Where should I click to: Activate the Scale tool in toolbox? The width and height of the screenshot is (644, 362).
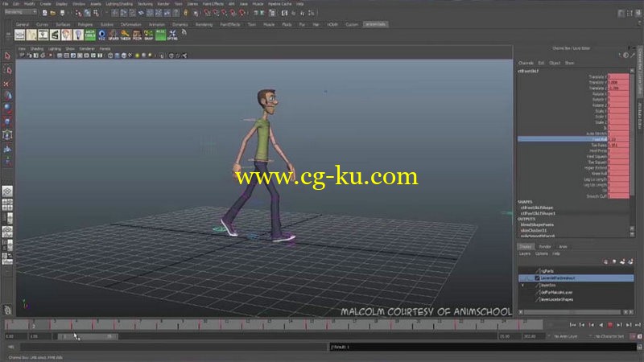click(x=7, y=122)
